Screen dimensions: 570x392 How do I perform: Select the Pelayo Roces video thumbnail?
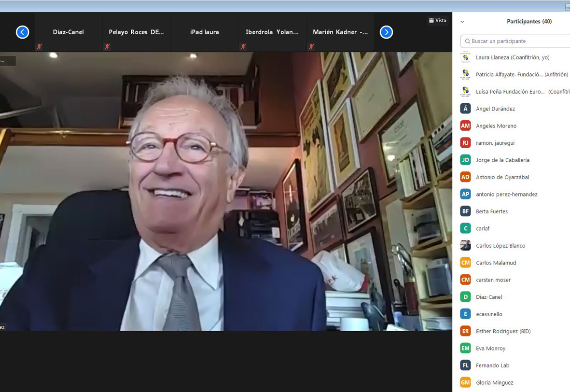(x=136, y=32)
